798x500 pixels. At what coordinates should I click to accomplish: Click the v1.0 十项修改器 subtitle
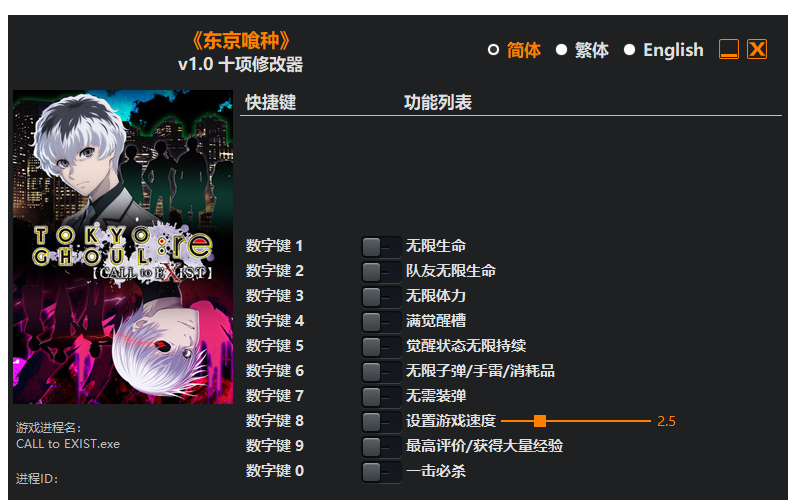(241, 65)
